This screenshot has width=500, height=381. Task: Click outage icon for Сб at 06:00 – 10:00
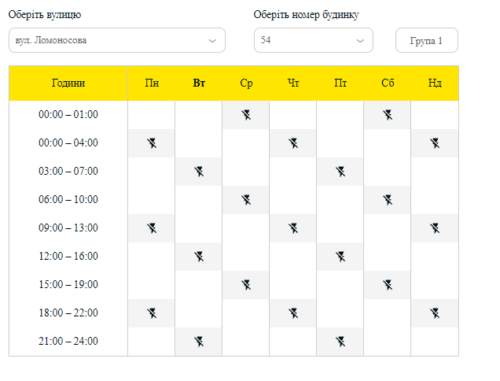[388, 200]
